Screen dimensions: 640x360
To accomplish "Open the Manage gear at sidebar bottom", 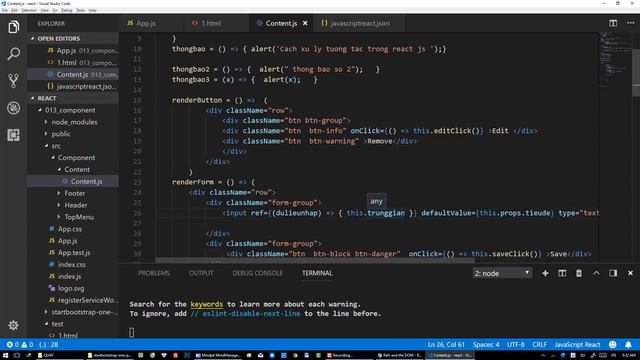I will 13,325.
